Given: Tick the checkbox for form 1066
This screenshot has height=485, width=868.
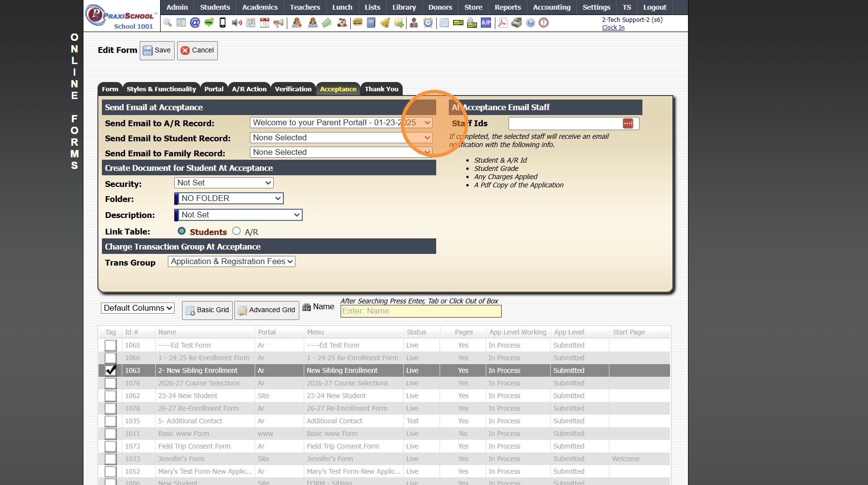Looking at the screenshot, I should tap(111, 358).
